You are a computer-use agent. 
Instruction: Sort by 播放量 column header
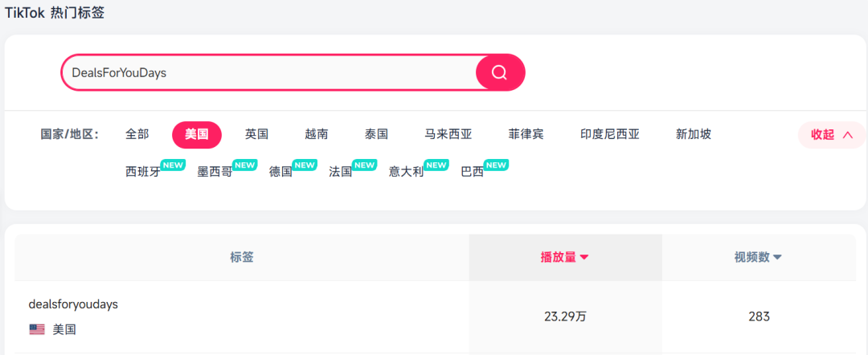point(565,257)
